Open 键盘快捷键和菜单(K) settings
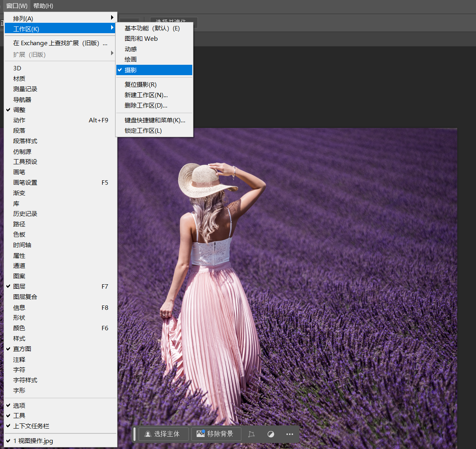Viewport: 476px width, 449px height. coord(155,120)
